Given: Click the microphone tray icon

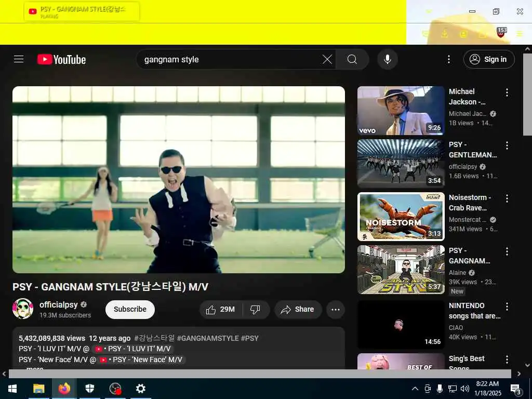Looking at the screenshot, I should pyautogui.click(x=440, y=389).
